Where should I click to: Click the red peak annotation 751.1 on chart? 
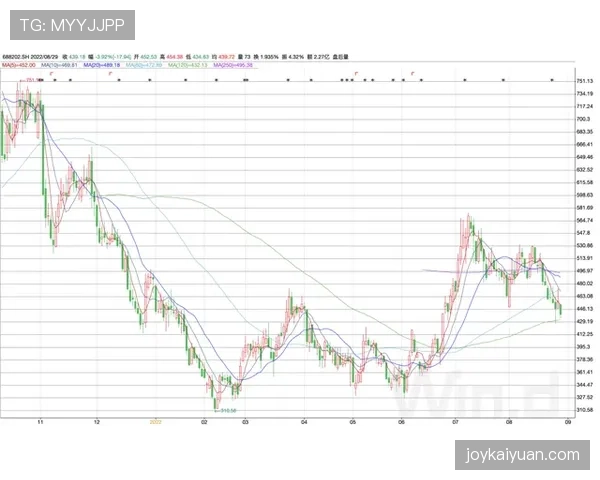coord(32,80)
